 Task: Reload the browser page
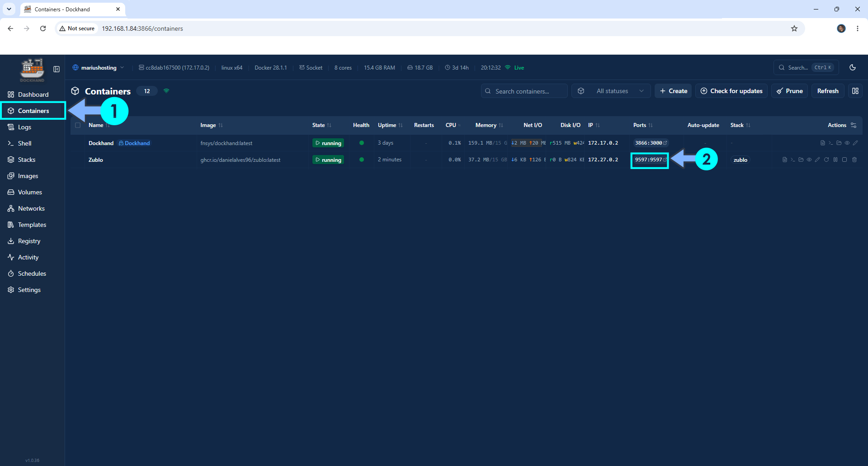(43, 28)
